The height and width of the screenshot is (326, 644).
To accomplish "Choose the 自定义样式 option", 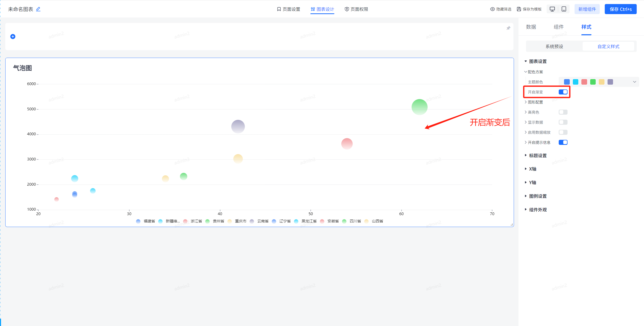I will 609,46.
